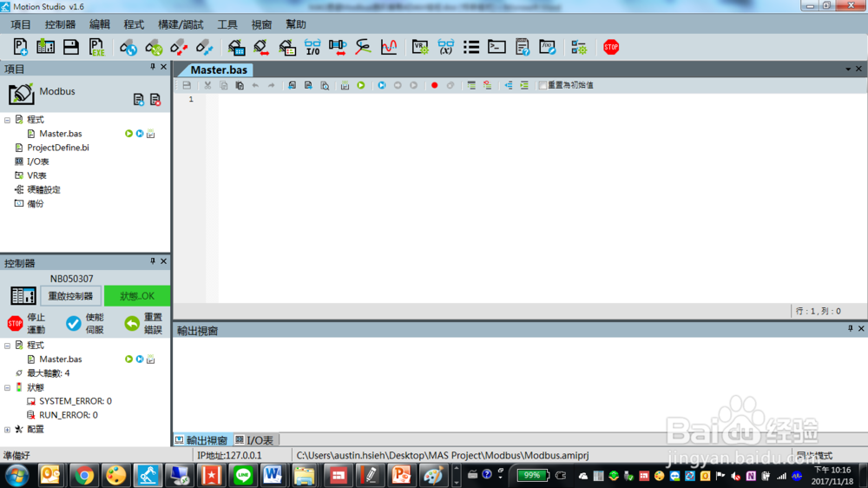The height and width of the screenshot is (488, 868).
Task: Click the find magnifier icon in editor toolbar
Action: [325, 85]
